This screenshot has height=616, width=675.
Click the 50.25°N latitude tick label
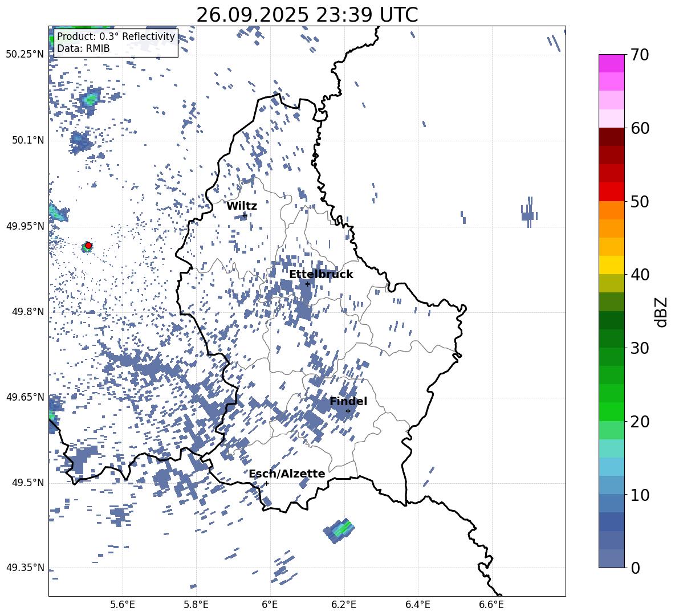coord(25,55)
